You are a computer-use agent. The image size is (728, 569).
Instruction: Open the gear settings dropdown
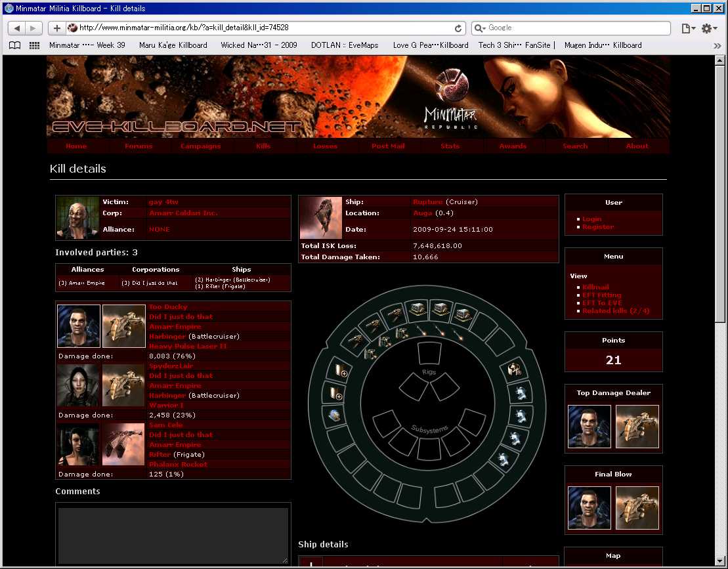(x=709, y=28)
